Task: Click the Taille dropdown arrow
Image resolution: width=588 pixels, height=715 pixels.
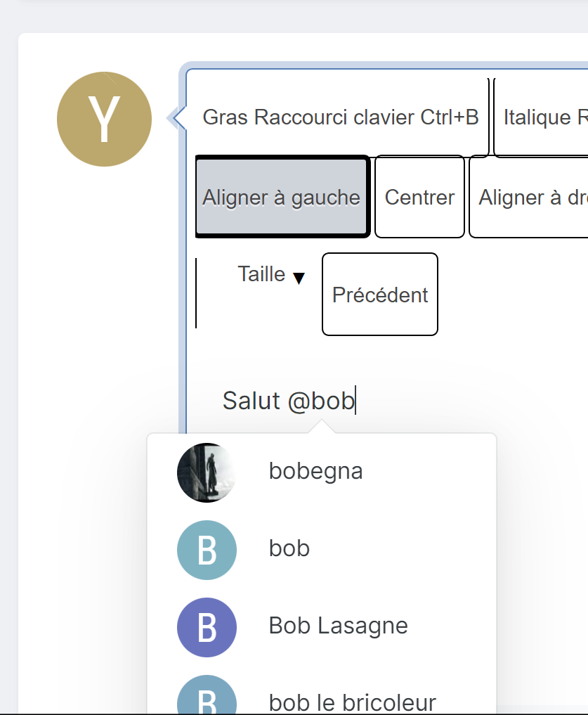Action: 299,278
